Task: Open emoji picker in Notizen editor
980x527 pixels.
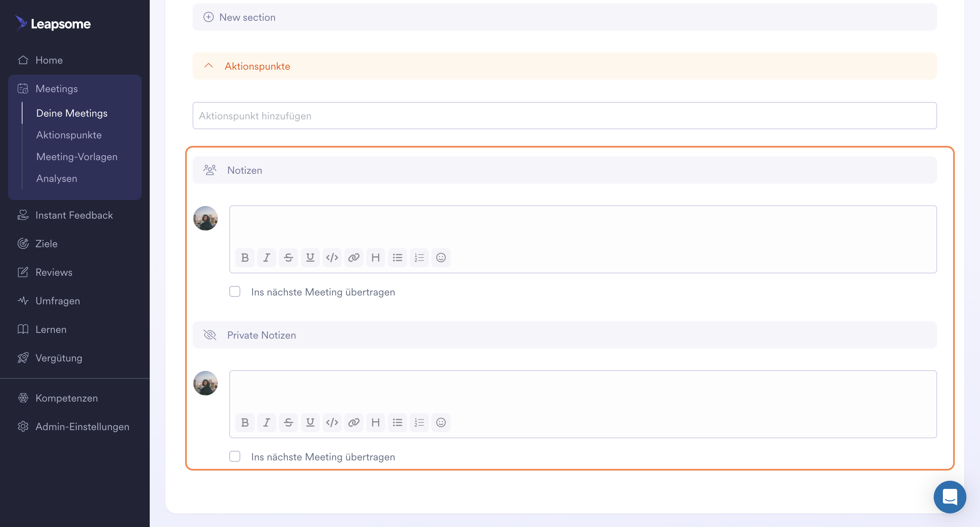Action: tap(441, 258)
